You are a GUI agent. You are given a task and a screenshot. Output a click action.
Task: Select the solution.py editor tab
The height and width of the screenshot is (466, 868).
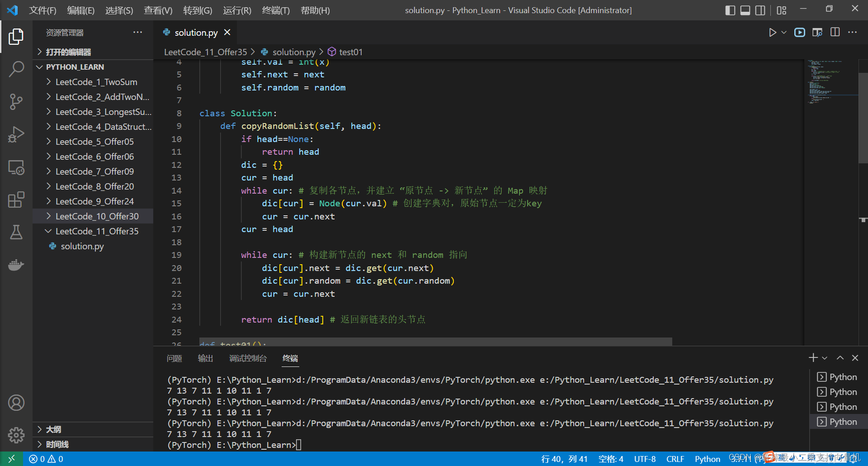click(196, 33)
